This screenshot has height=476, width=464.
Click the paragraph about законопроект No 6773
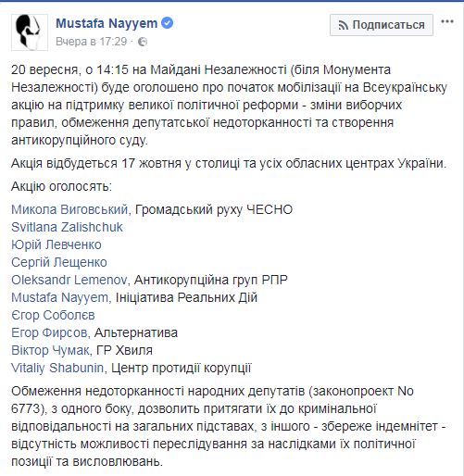(229, 426)
